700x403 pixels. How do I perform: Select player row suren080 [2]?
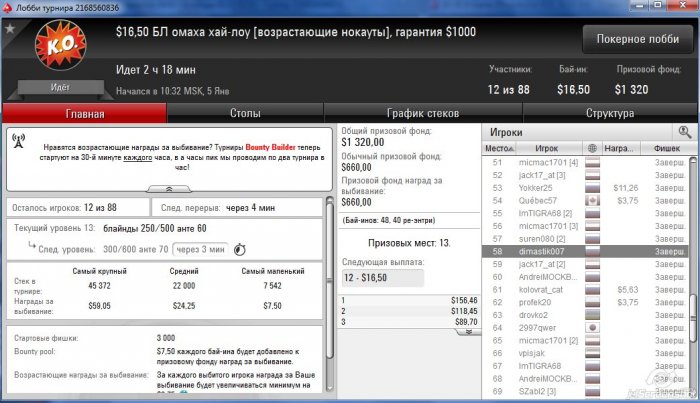click(x=586, y=239)
